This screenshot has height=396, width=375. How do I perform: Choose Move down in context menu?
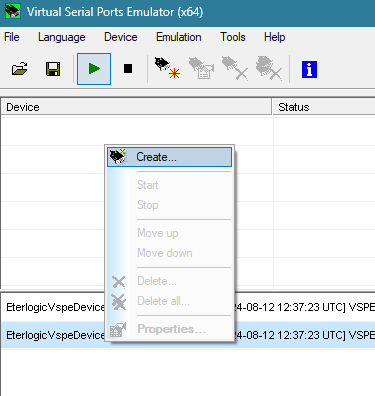click(x=169, y=253)
